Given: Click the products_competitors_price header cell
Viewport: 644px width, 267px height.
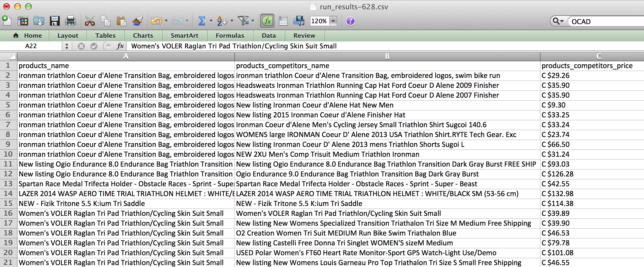Looking at the screenshot, I should point(592,66).
